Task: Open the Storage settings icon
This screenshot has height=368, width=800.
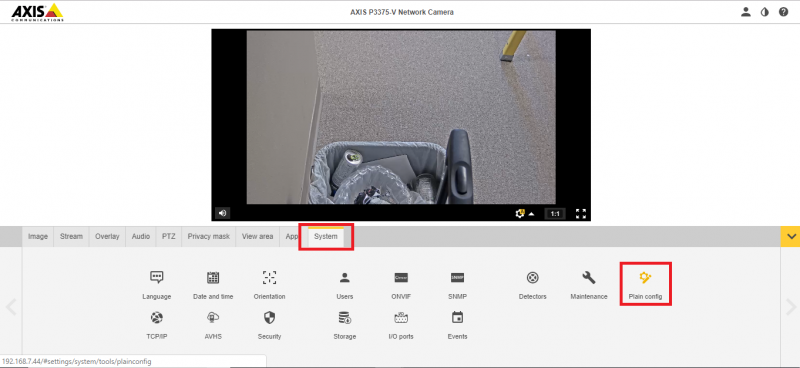Action: [345, 318]
